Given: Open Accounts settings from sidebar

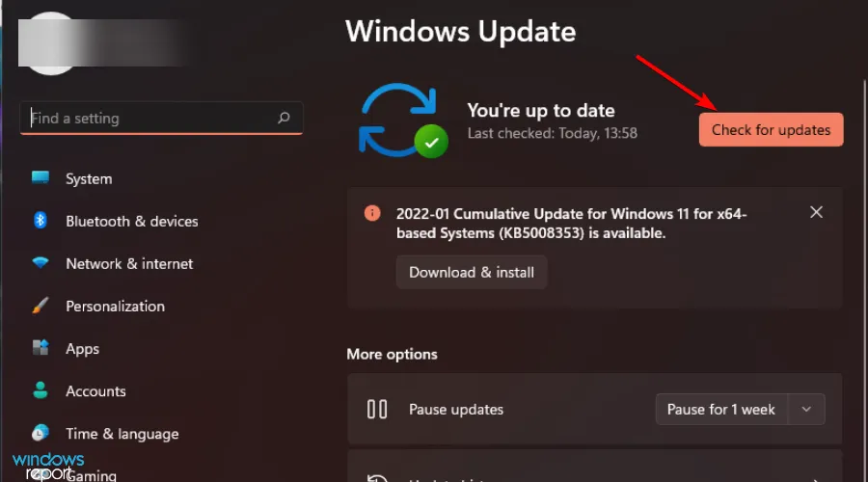Looking at the screenshot, I should coord(95,391).
